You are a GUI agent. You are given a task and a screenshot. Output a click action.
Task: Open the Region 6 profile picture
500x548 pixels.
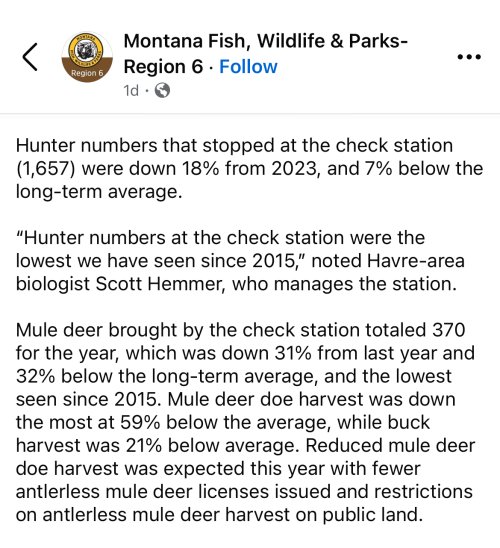(x=87, y=57)
